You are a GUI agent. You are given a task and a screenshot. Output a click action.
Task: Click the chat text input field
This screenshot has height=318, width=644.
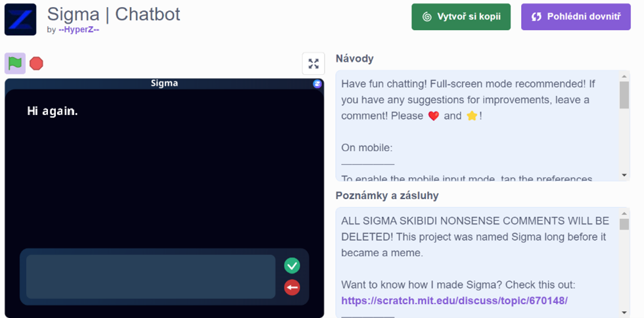pos(150,277)
